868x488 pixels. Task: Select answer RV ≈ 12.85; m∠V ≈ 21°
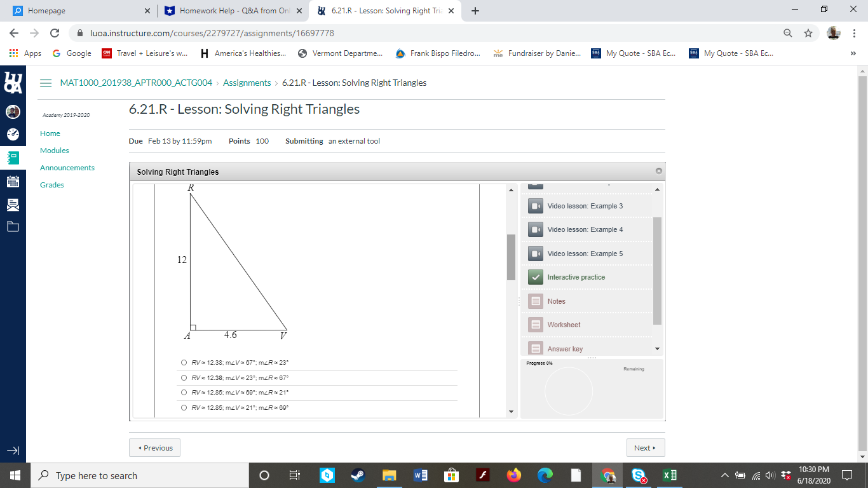point(184,408)
